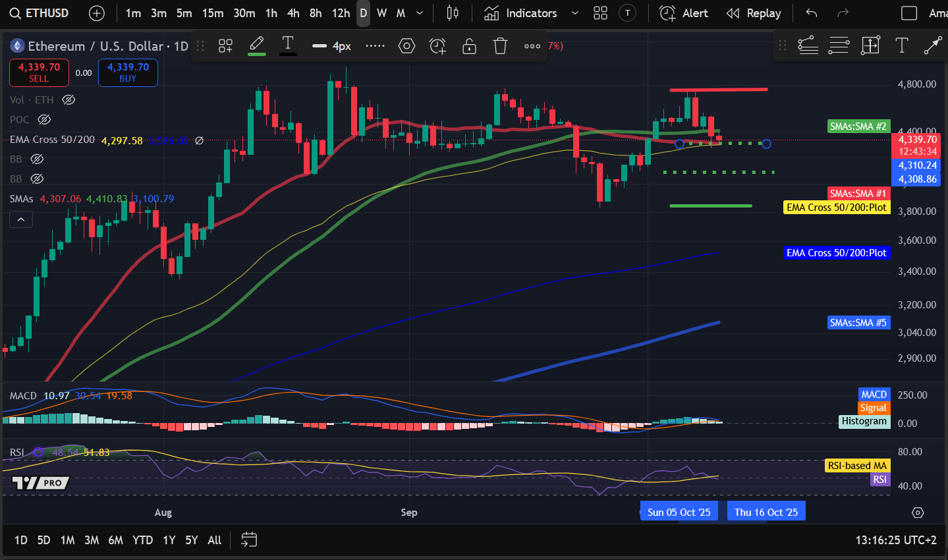Add alert on the selected drawing
Viewport: 948px width, 560px height.
tap(437, 45)
